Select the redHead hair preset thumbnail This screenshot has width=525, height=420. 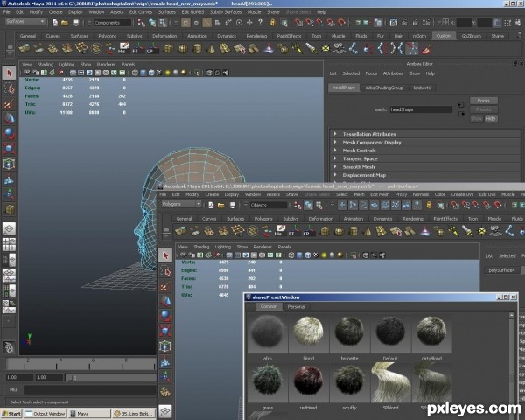[308, 382]
